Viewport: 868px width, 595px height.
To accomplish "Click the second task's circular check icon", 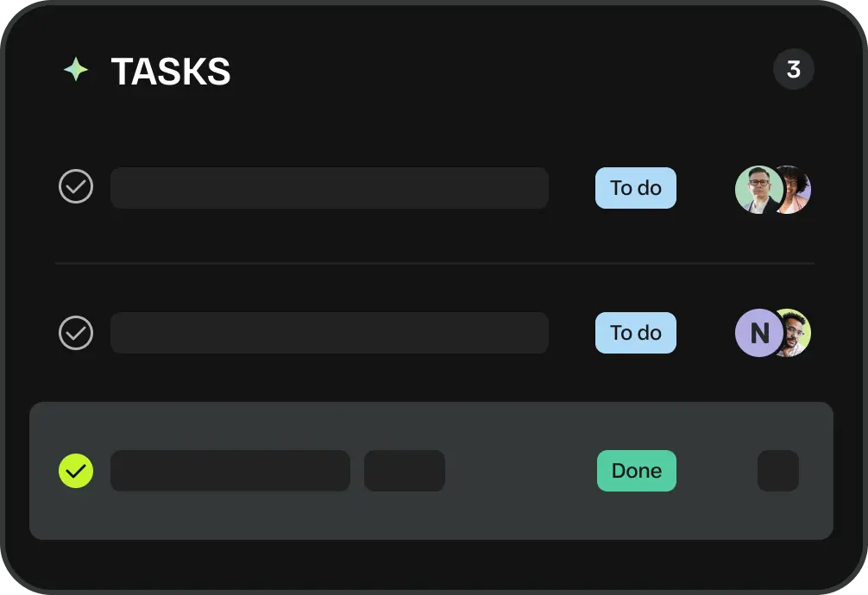I will [x=75, y=332].
